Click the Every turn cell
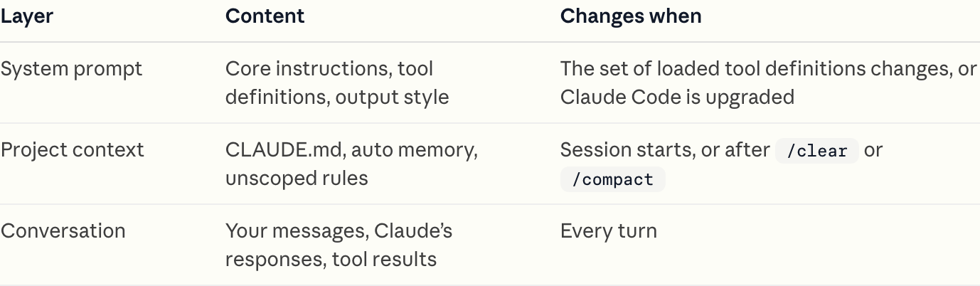 click(609, 231)
